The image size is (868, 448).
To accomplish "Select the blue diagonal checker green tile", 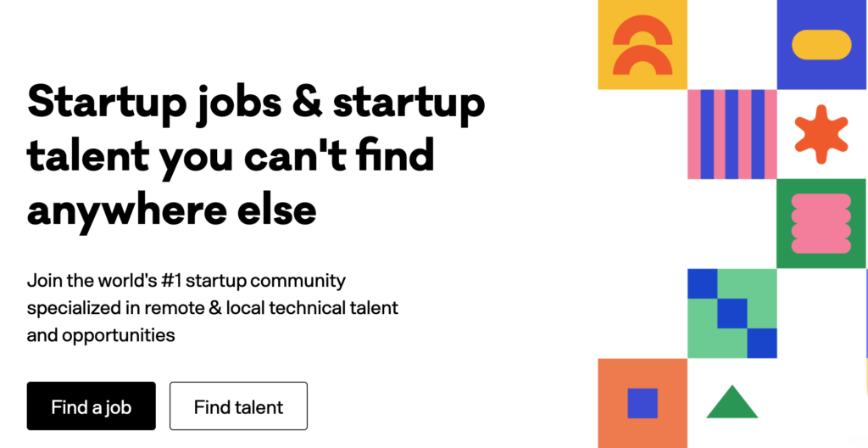I will [x=732, y=313].
